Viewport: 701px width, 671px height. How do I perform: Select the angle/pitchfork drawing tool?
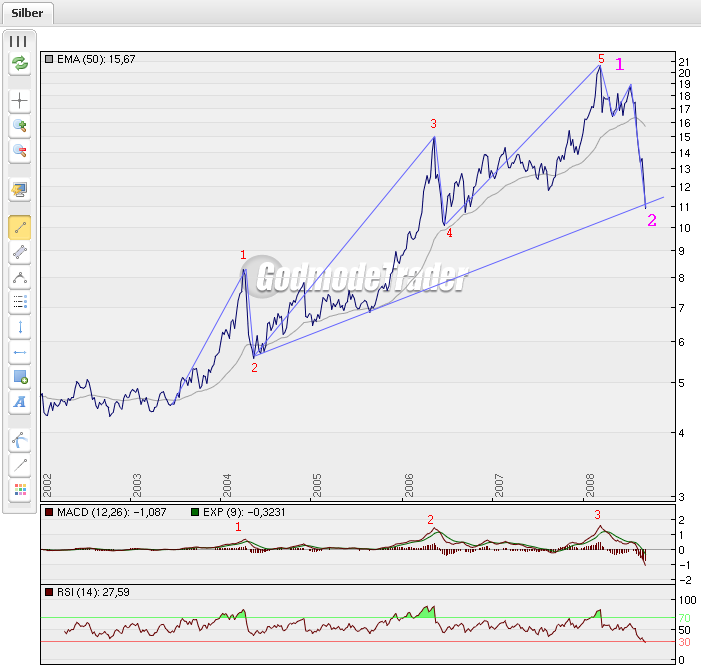(x=19, y=278)
